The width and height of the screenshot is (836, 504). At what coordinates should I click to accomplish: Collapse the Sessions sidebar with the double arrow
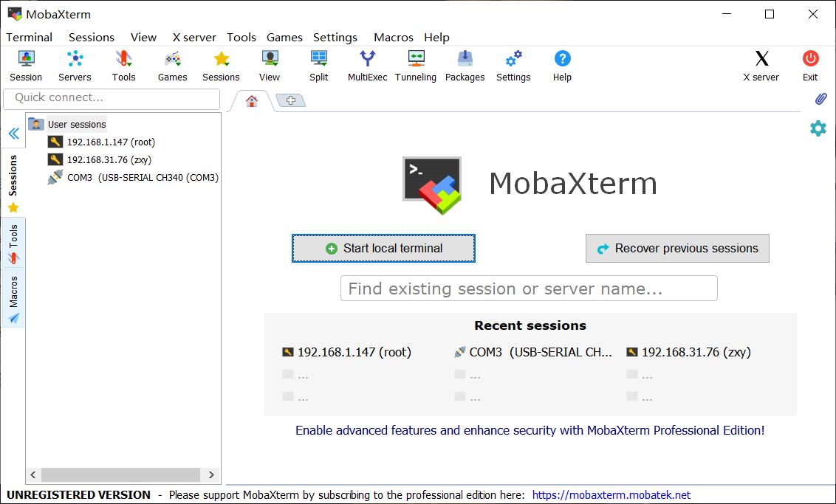click(x=13, y=134)
